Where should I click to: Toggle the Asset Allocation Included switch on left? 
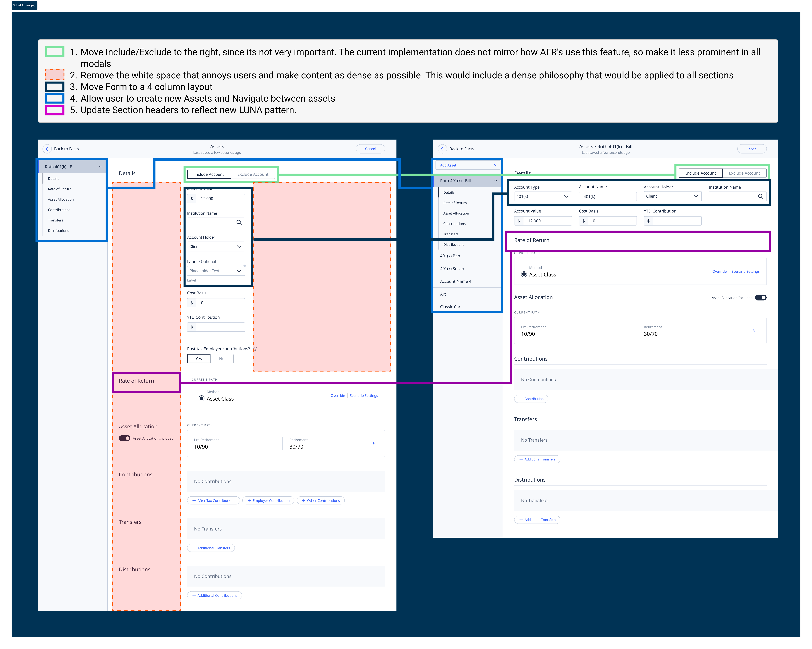(125, 438)
